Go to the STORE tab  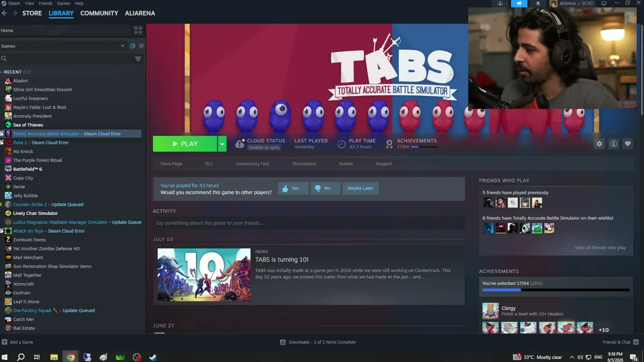[32, 13]
